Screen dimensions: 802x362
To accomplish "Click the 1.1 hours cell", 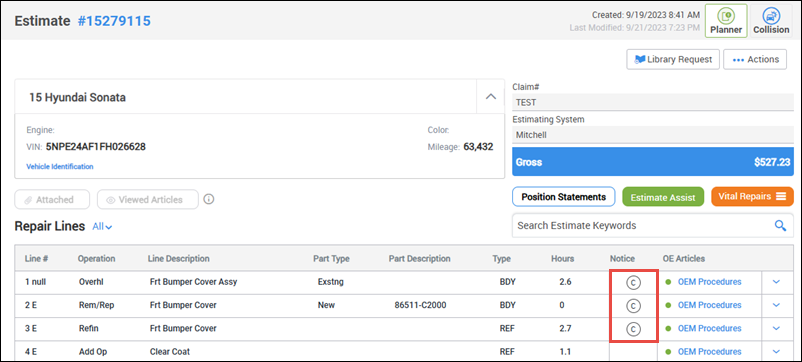I will click(x=565, y=352).
